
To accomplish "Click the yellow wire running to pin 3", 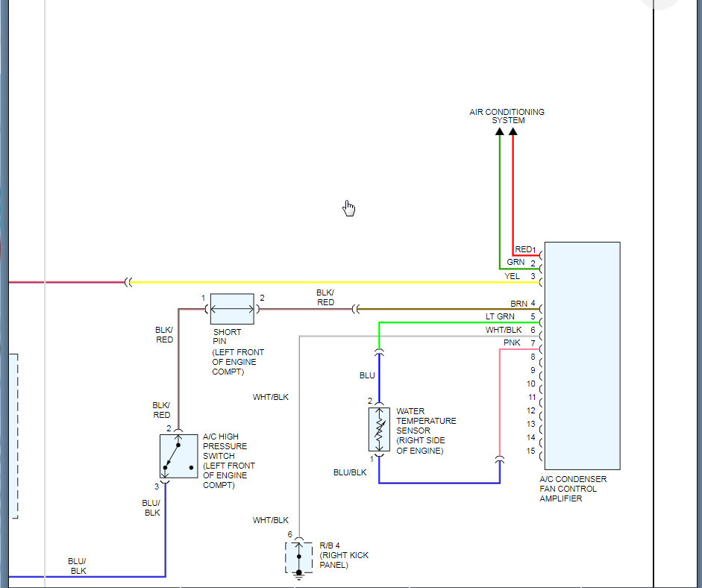I will [x=336, y=283].
